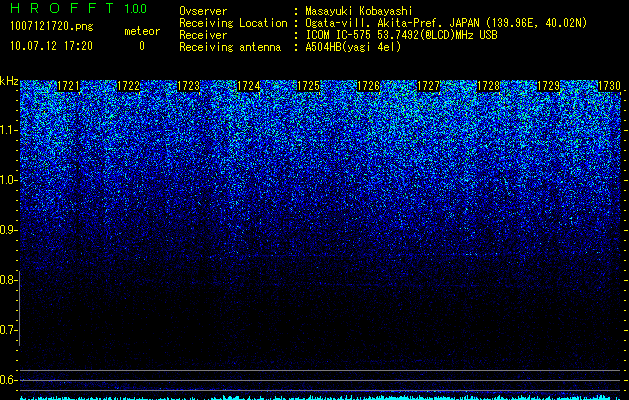This screenshot has height=400, width=629.
Task: Click the 0.7 frequency axis label
Action: click(8, 330)
